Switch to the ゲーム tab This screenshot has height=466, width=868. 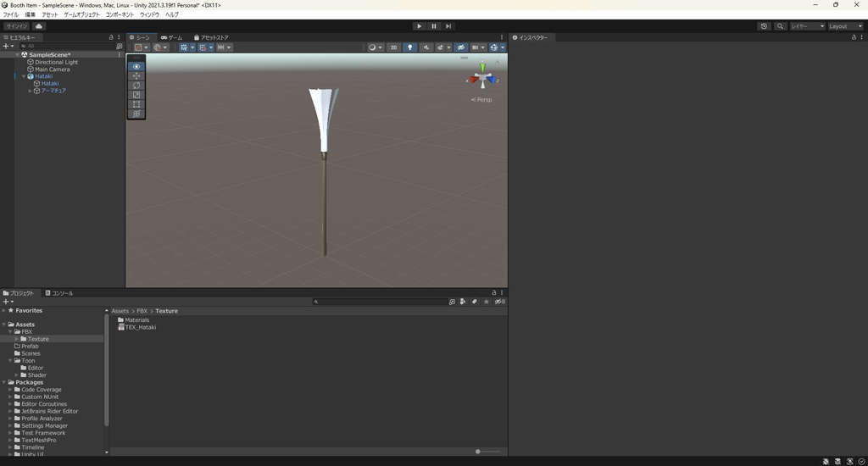pos(171,37)
